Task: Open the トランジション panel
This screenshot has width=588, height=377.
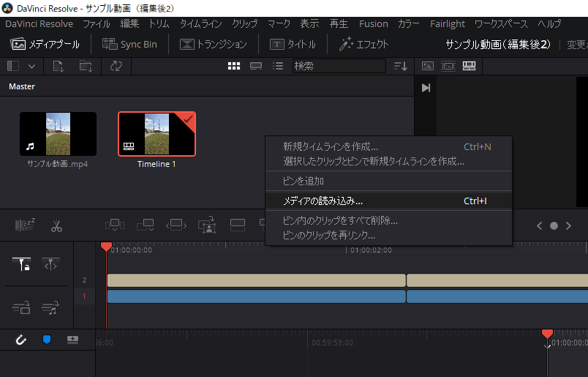Action: tap(213, 45)
